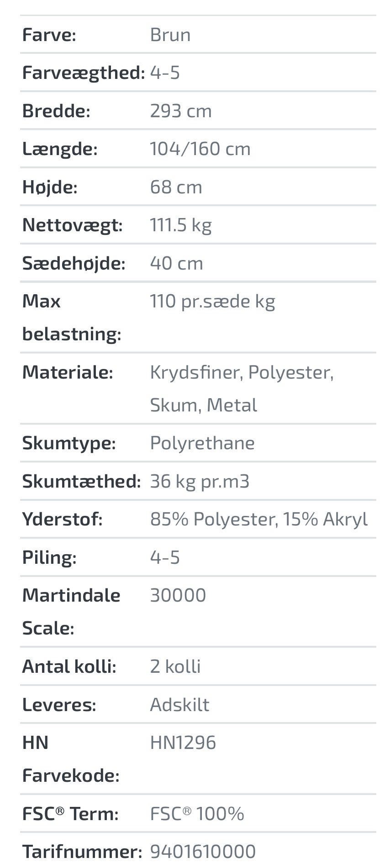Click the HN Farvekode value HN1296
Screen dimensions: 390x868
pyautogui.click(x=183, y=743)
